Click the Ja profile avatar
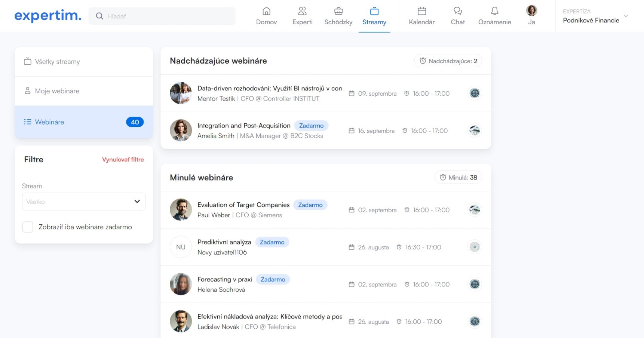The image size is (644, 338). pyautogui.click(x=531, y=11)
